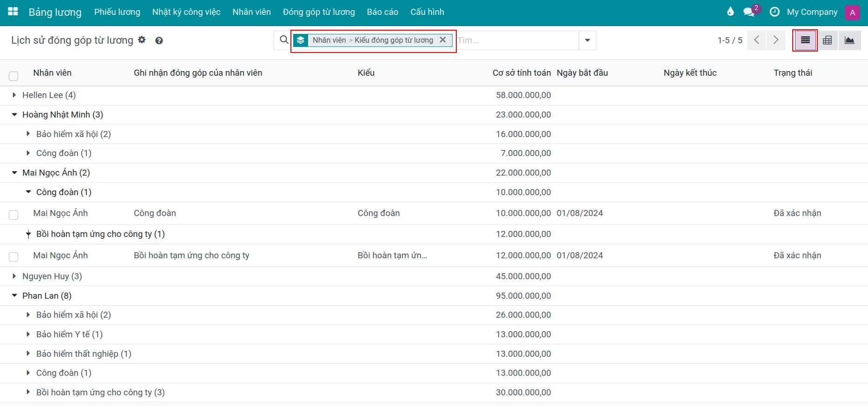The width and height of the screenshot is (868, 406).
Task: Open the Phiếu lương menu
Action: tap(117, 12)
